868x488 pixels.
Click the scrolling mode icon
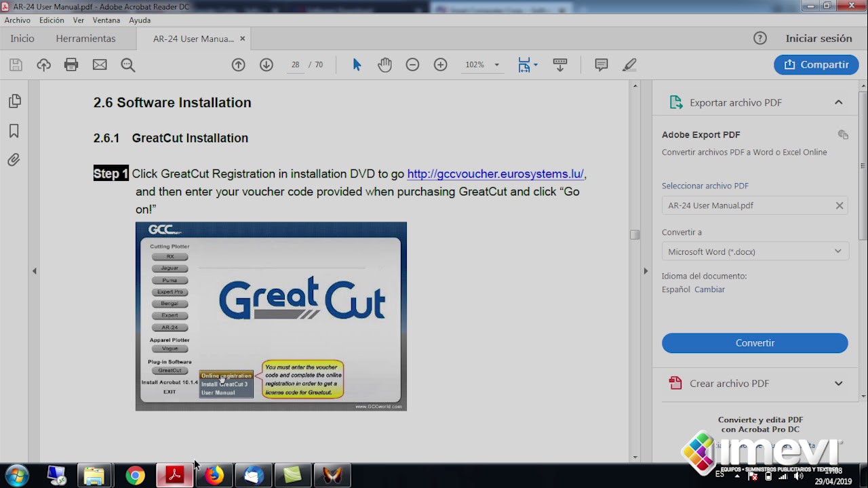point(560,65)
